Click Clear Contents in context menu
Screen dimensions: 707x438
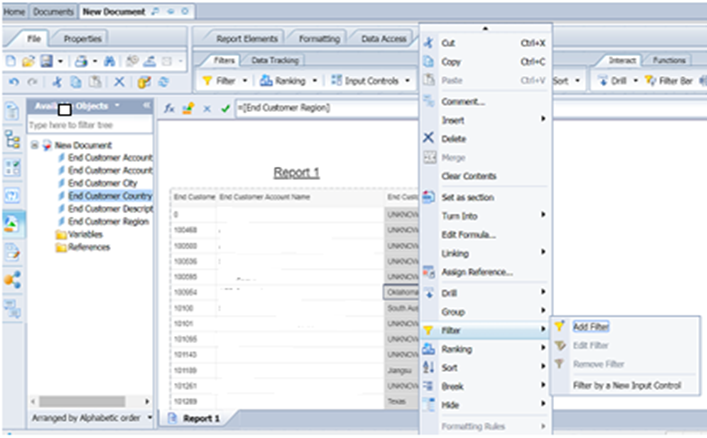[x=469, y=176]
